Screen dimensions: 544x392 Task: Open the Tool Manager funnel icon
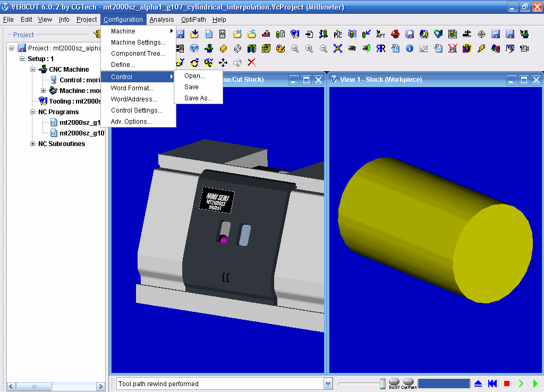(295, 34)
